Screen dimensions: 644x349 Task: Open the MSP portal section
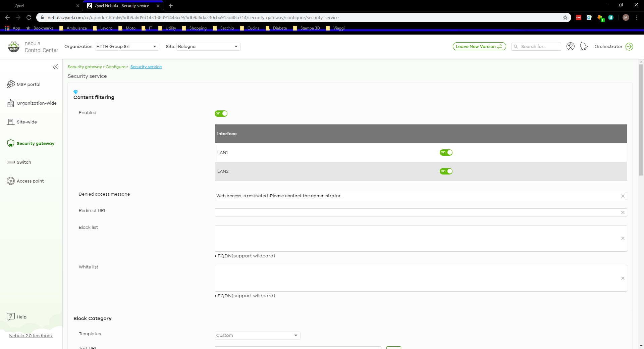[29, 84]
